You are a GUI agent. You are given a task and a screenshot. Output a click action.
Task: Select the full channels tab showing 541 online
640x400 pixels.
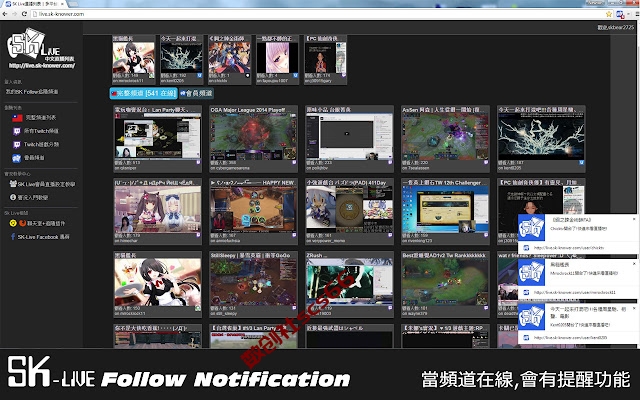click(143, 93)
